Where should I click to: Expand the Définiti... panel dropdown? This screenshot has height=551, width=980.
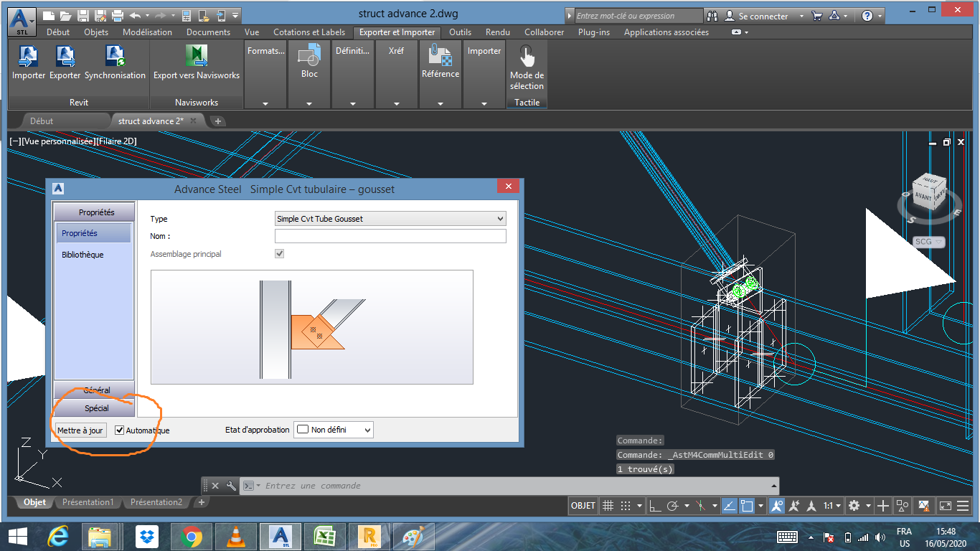(x=353, y=103)
